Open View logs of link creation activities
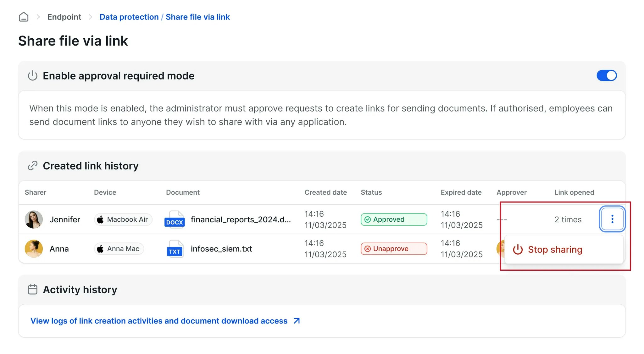644x354 pixels. (x=159, y=321)
